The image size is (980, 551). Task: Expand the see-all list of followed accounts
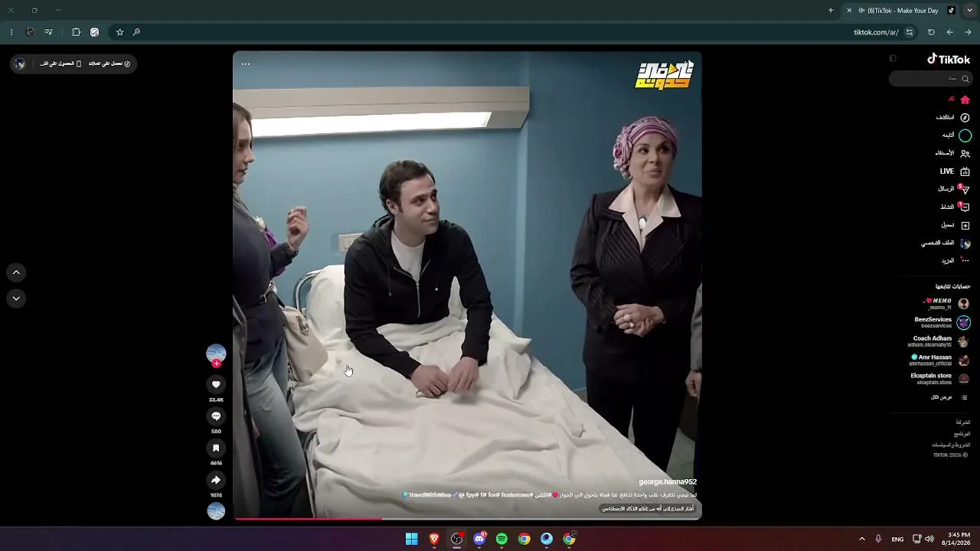(x=949, y=398)
